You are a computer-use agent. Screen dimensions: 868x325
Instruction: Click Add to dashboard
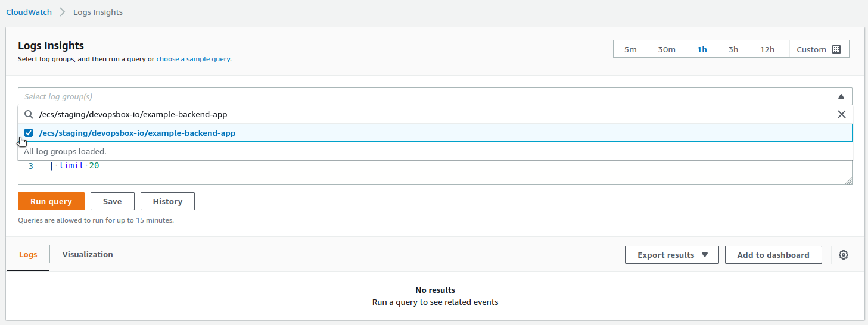(x=773, y=255)
